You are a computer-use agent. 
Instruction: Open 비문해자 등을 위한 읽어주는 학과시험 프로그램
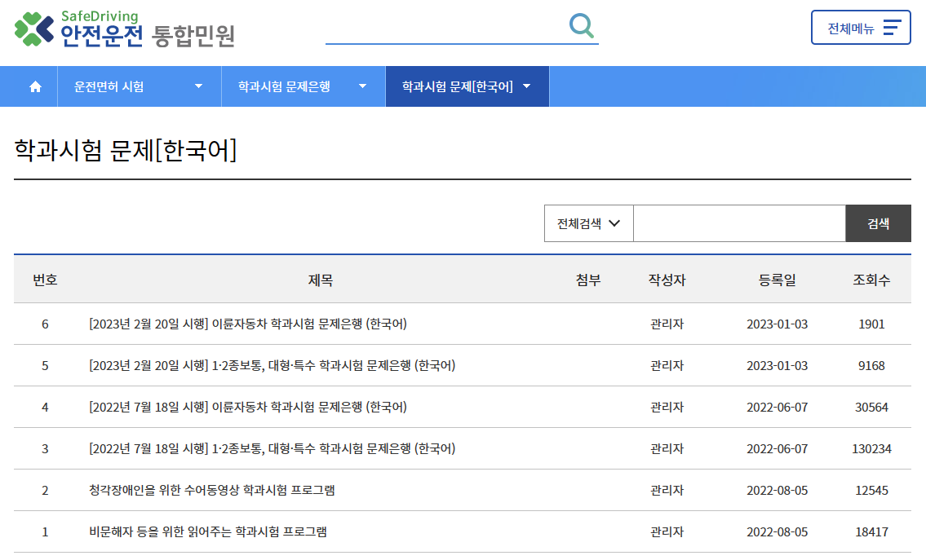208,532
